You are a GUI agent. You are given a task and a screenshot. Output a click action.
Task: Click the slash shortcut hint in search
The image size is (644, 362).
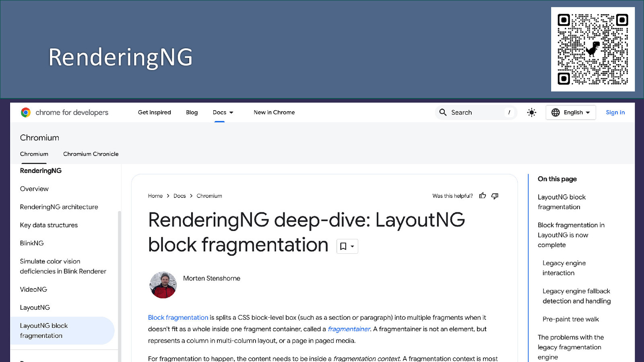click(x=509, y=112)
